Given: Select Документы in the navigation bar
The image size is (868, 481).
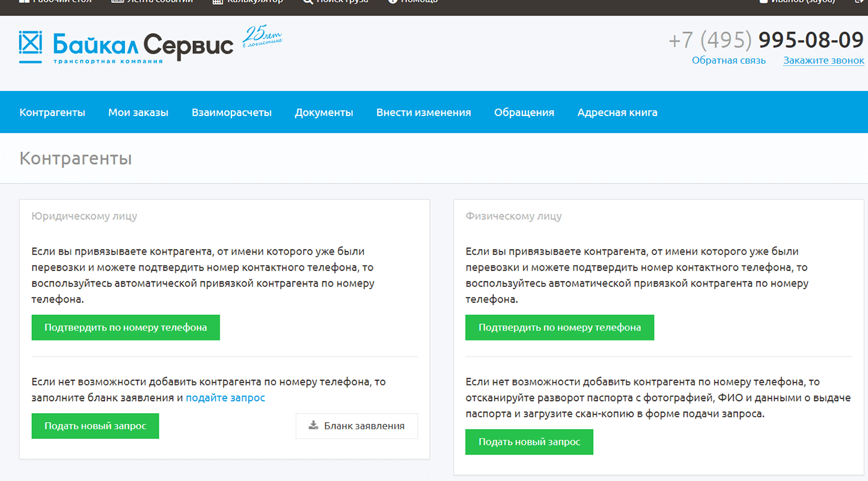Looking at the screenshot, I should tap(324, 112).
